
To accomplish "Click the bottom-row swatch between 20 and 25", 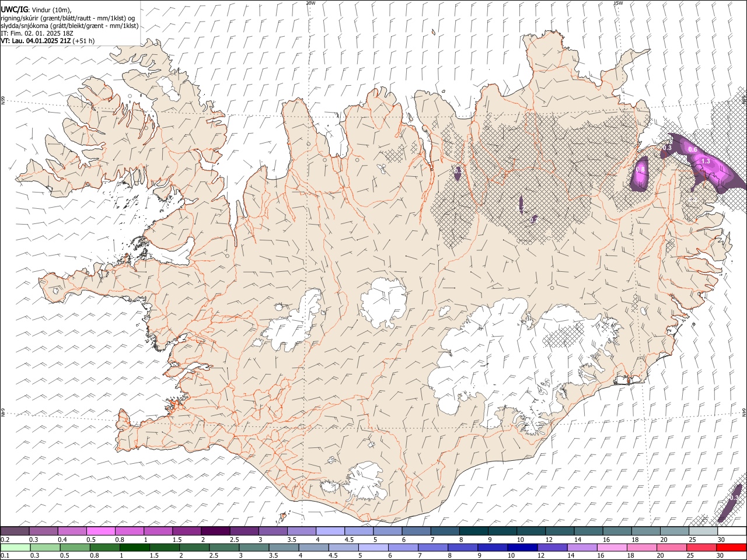I will [x=671, y=547].
